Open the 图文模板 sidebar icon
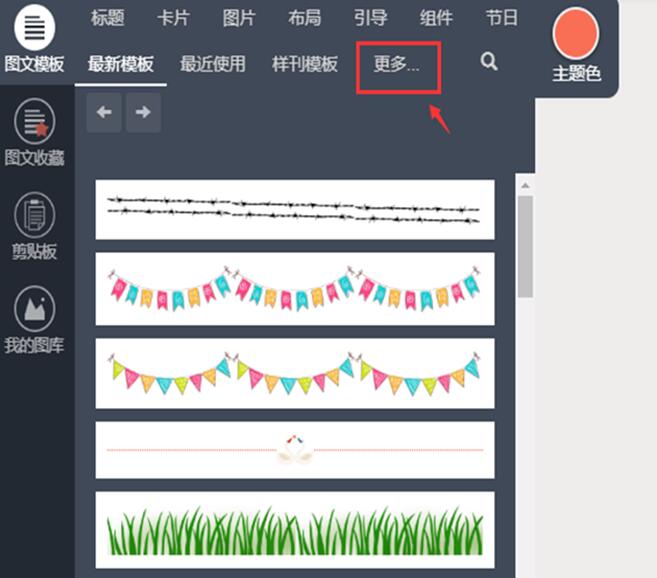Viewport: 657px width, 578px height. [x=35, y=28]
